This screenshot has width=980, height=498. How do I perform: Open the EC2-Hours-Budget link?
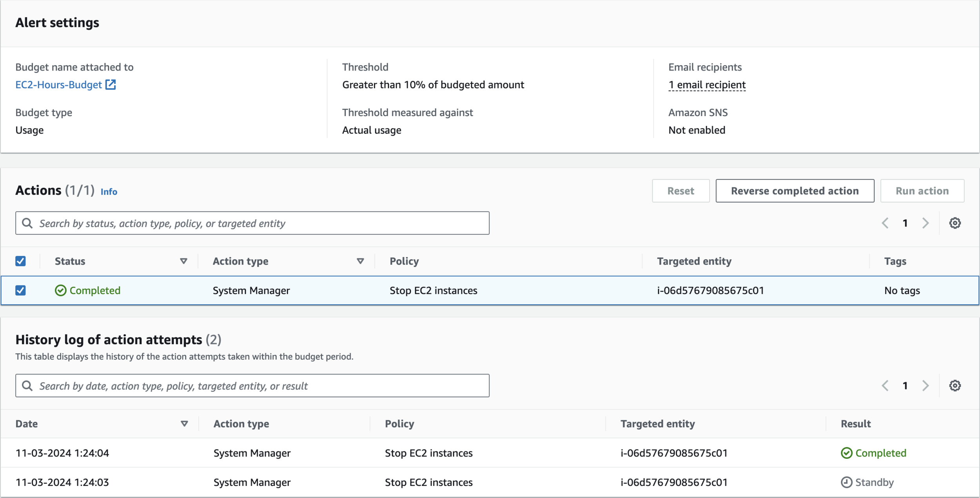59,85
